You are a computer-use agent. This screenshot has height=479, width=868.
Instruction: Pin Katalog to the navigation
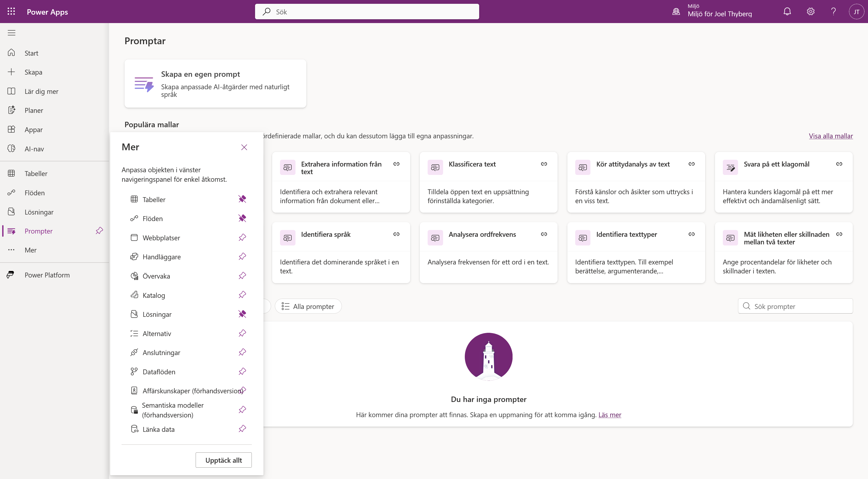[x=242, y=295]
